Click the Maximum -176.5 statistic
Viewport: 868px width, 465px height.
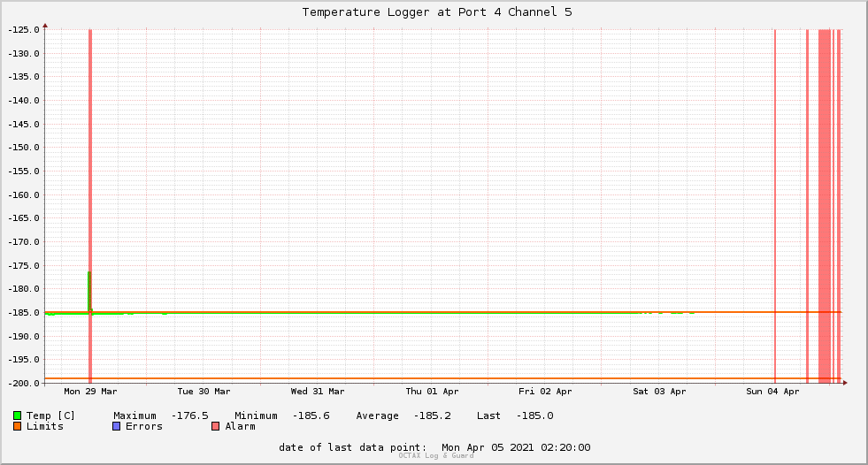(161, 415)
